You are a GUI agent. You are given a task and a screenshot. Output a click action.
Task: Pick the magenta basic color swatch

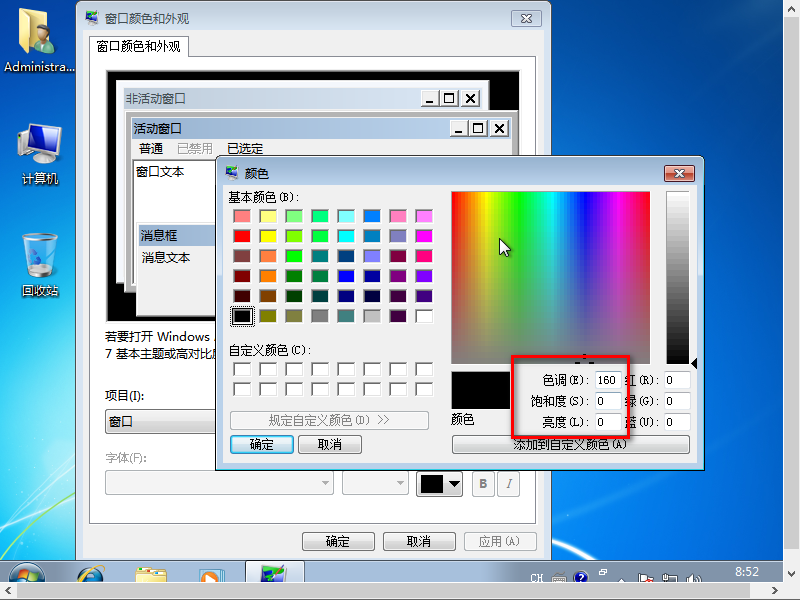[424, 236]
